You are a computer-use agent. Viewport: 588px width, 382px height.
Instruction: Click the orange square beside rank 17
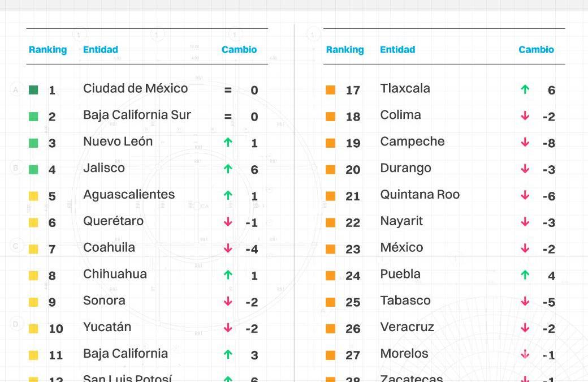click(x=331, y=89)
